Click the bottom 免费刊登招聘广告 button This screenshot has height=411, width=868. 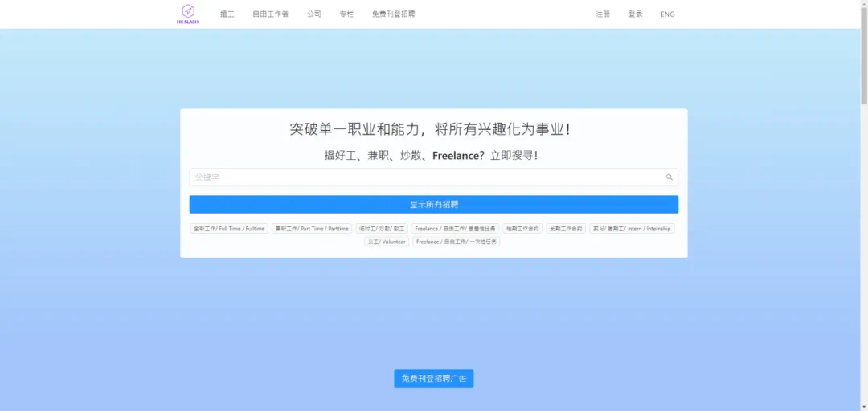434,379
